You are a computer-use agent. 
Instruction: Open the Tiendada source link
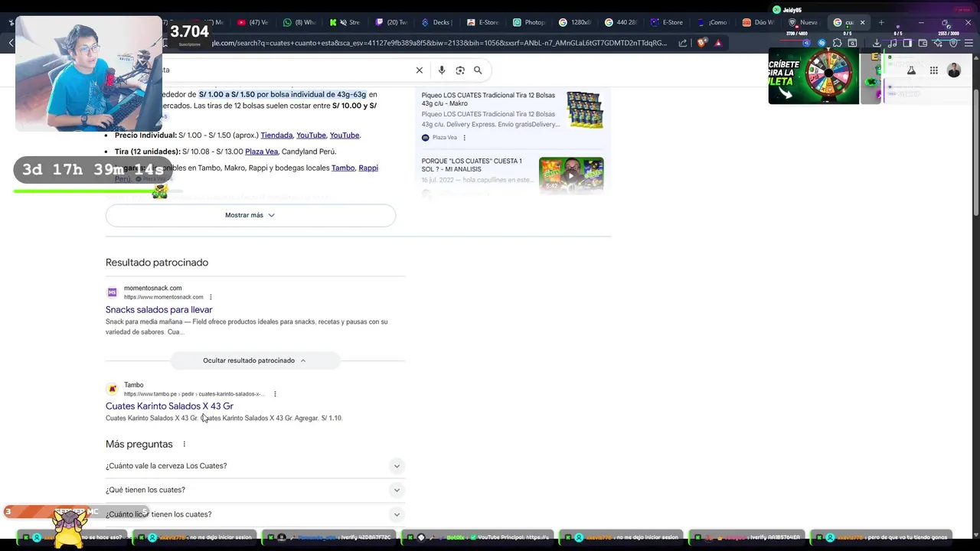pos(276,135)
